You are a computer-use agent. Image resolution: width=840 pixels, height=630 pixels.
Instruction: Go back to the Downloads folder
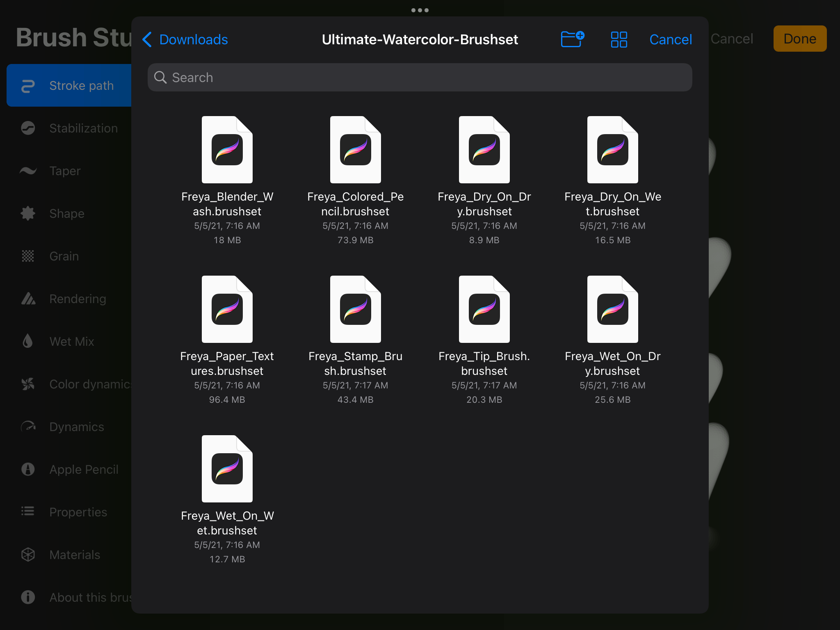(x=185, y=39)
